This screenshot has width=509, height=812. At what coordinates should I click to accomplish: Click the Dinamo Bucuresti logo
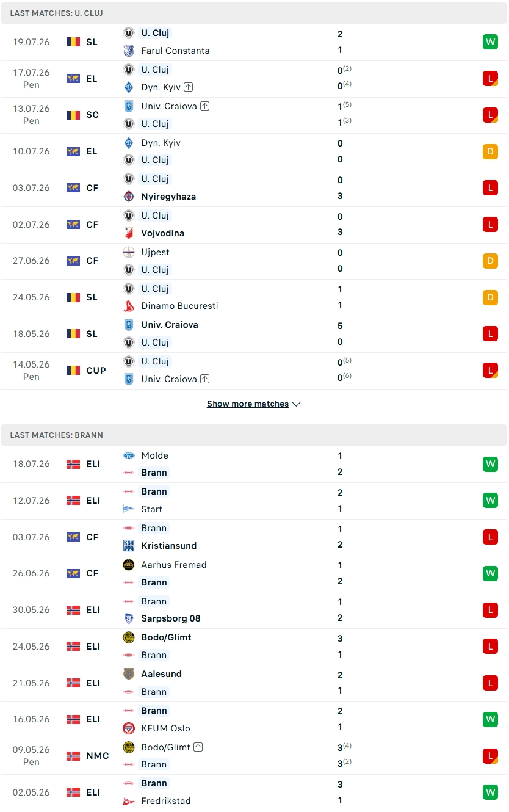[129, 306]
